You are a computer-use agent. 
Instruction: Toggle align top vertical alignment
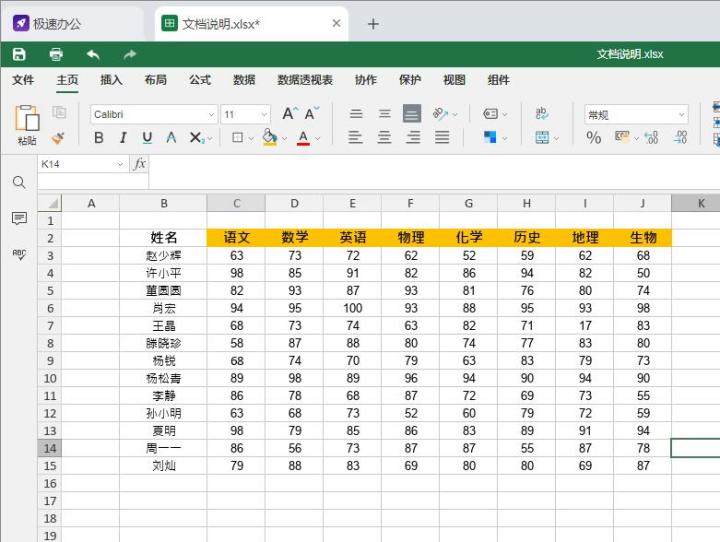pos(356,113)
